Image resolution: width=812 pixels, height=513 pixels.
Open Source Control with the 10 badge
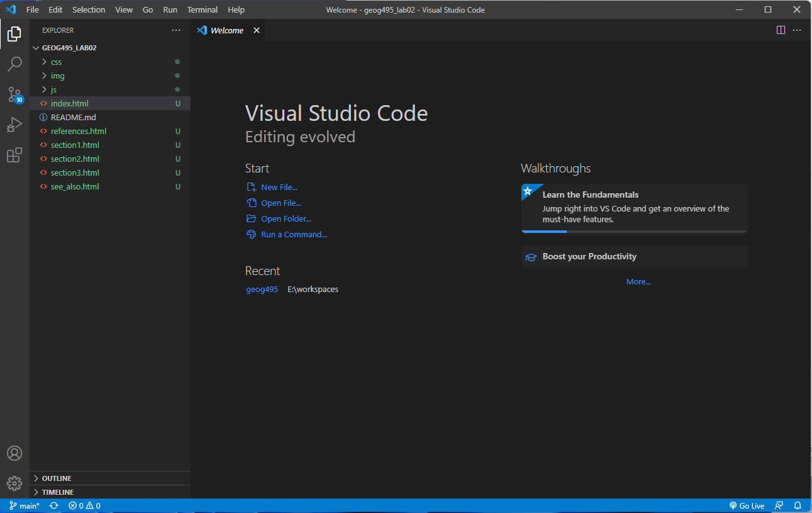14,95
